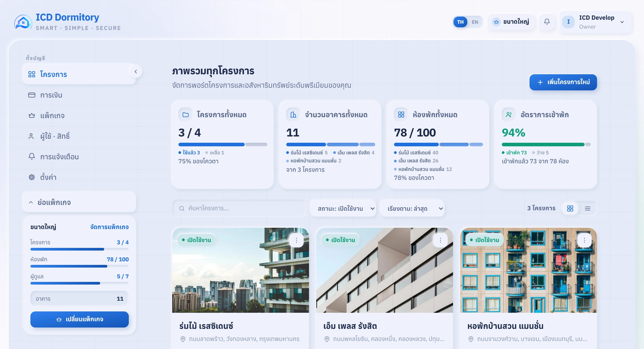
Task: Open three-dot menu on หอพักบ้านสวน แมนชั่น card
Action: click(585, 240)
